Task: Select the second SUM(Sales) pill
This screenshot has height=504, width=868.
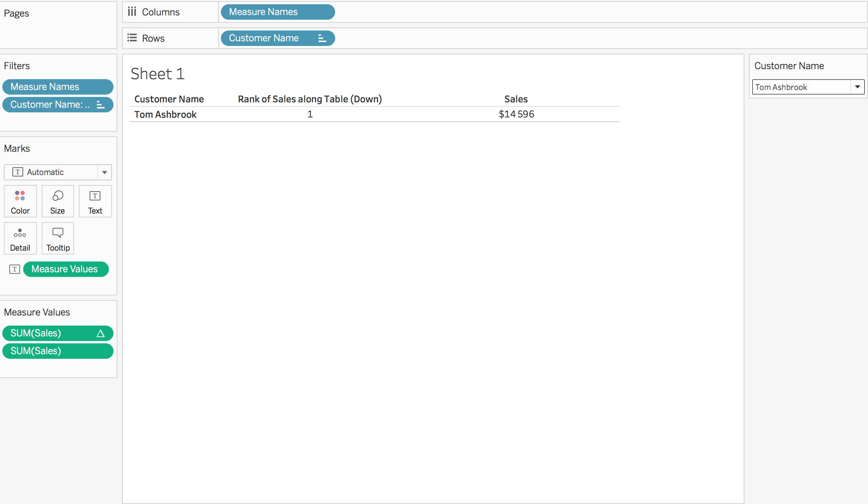Action: click(x=58, y=351)
